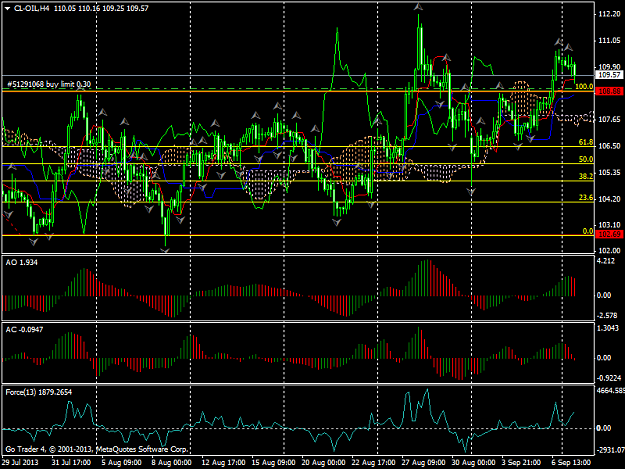This screenshot has height=469, width=625.
Task: Select the Fibonacci 100.0 level label
Action: pyautogui.click(x=584, y=86)
